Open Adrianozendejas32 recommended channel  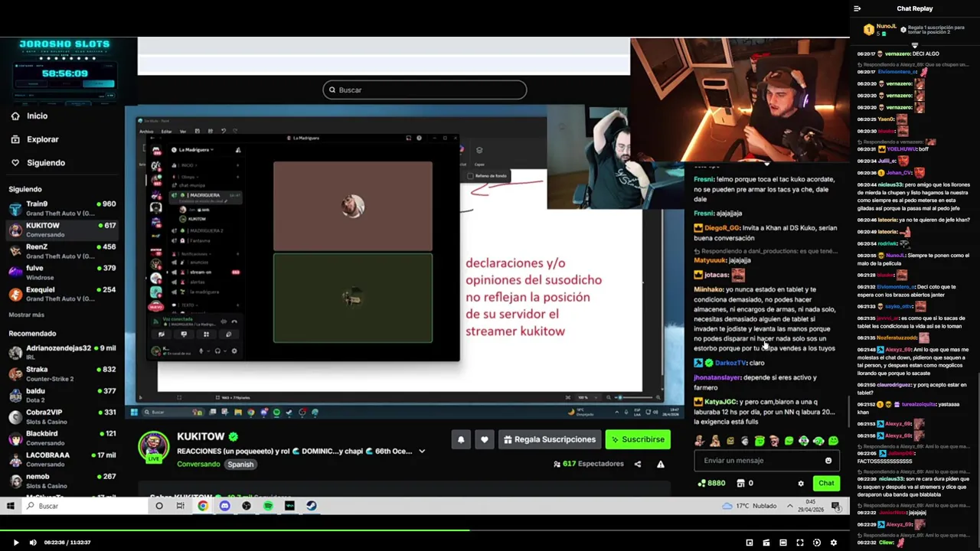click(62, 352)
